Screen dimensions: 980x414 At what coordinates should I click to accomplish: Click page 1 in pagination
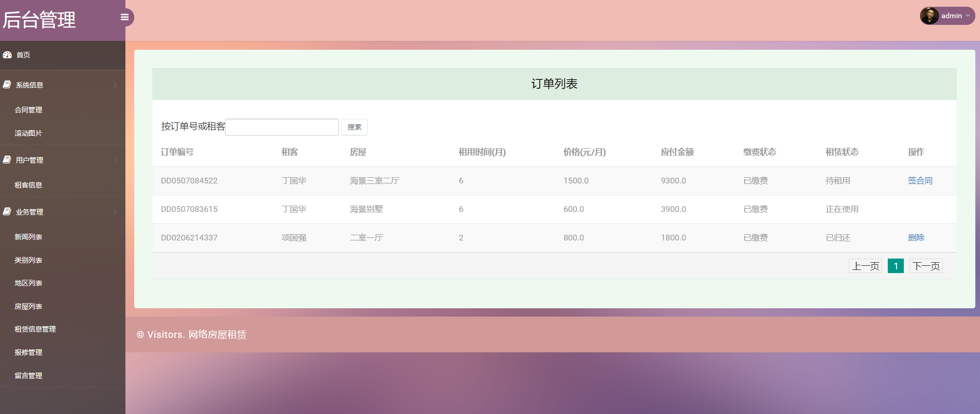[896, 266]
